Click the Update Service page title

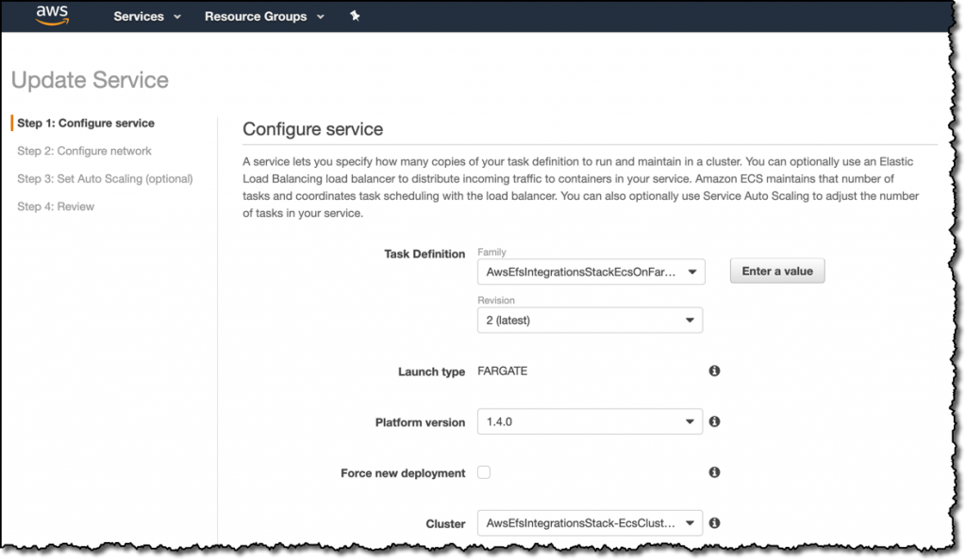tap(90, 80)
